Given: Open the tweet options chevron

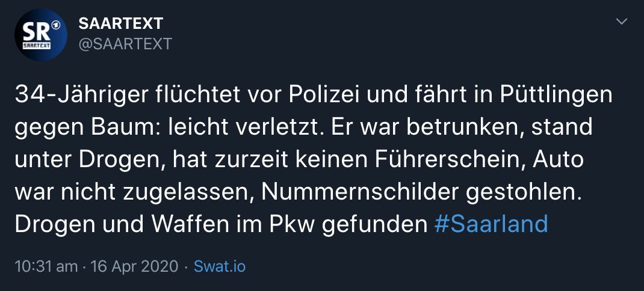Looking at the screenshot, I should (x=621, y=22).
